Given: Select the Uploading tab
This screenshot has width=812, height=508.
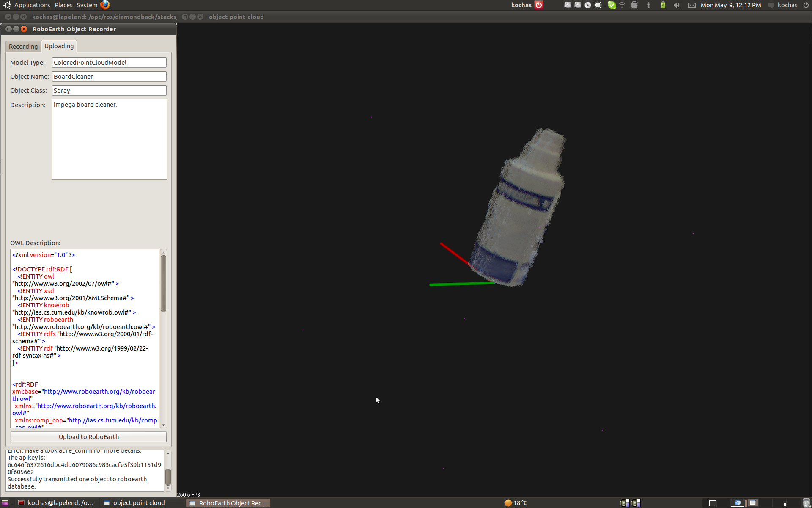Looking at the screenshot, I should click(59, 46).
